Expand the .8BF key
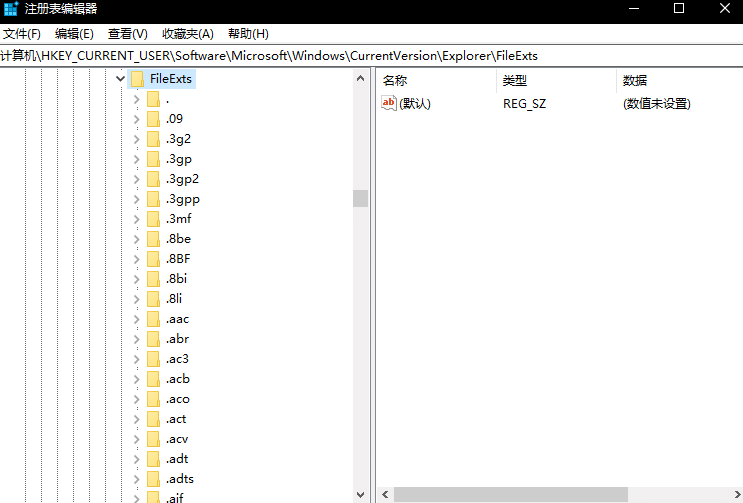Viewport: 743px width, 503px height. tap(137, 259)
